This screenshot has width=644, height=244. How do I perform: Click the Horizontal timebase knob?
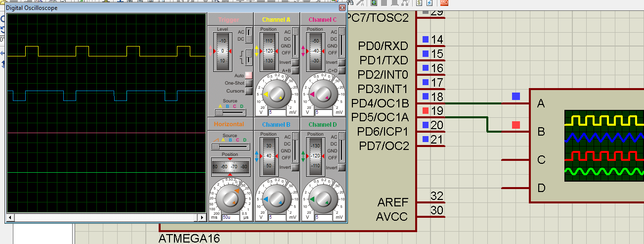[x=230, y=199]
